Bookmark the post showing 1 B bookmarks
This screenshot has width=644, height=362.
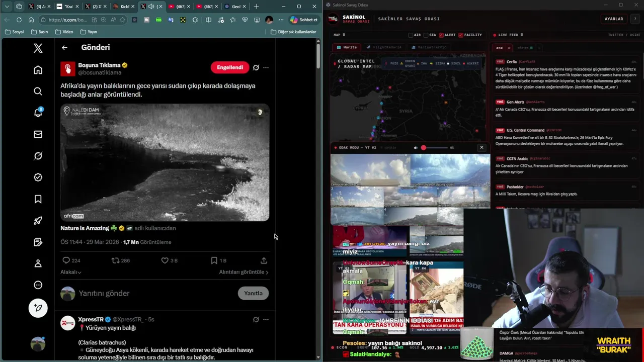218,260
